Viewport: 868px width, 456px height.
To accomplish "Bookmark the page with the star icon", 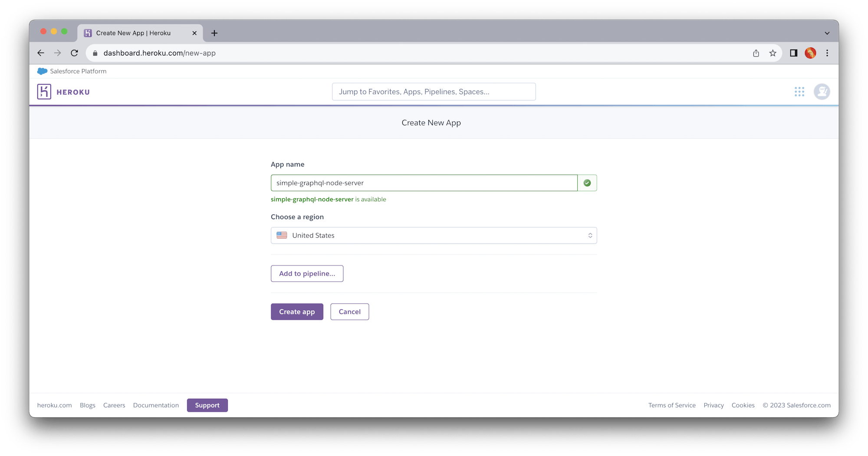I will 773,53.
